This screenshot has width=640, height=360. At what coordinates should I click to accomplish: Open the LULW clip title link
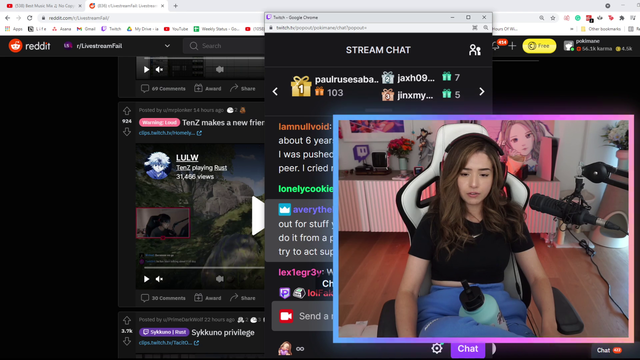(x=187, y=158)
